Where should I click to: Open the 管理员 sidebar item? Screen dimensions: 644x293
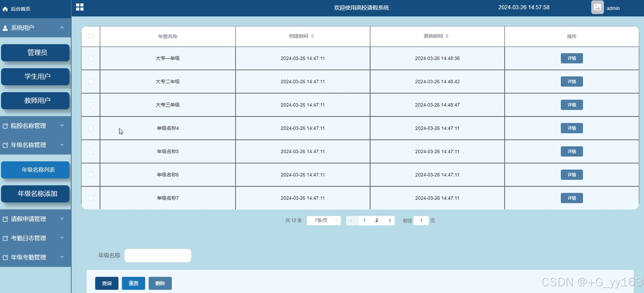[x=35, y=53]
